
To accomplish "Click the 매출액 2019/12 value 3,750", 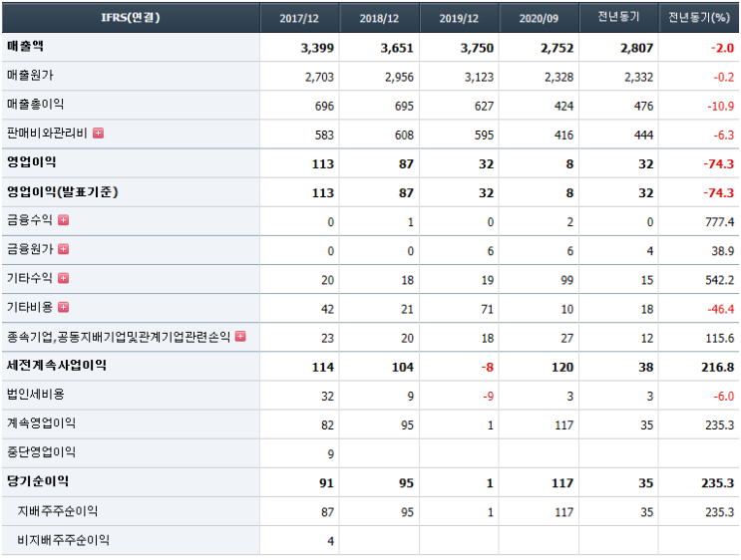I will (477, 48).
